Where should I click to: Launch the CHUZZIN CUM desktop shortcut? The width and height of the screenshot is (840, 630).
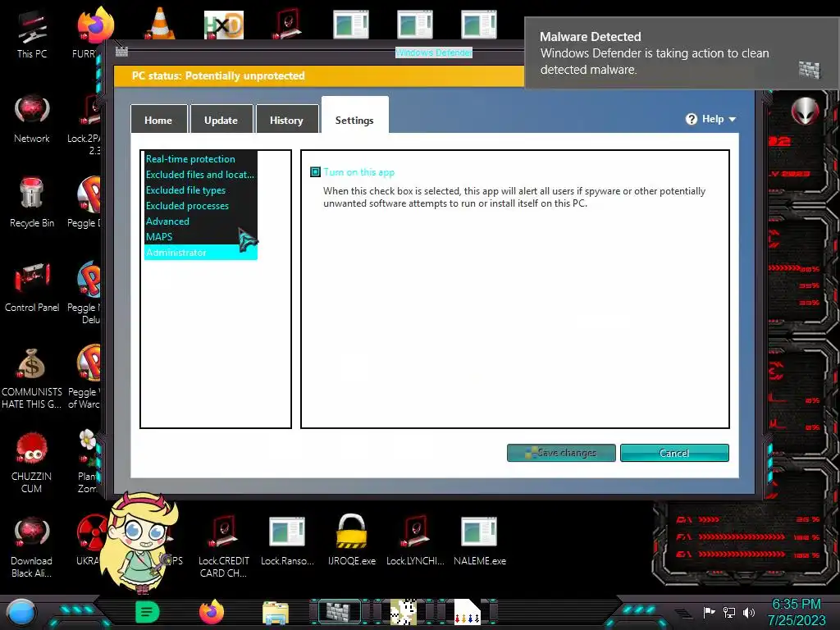point(32,463)
